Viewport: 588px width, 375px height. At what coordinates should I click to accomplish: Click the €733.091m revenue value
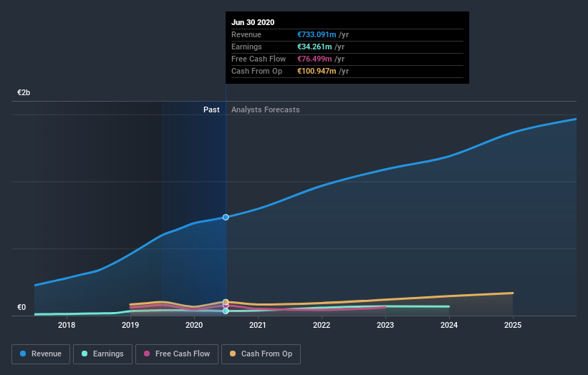coord(317,34)
